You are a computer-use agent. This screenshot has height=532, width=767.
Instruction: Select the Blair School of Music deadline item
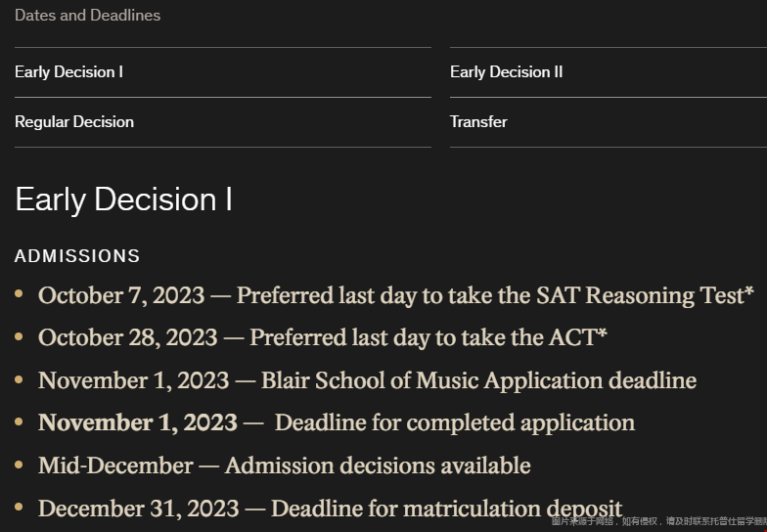click(368, 380)
